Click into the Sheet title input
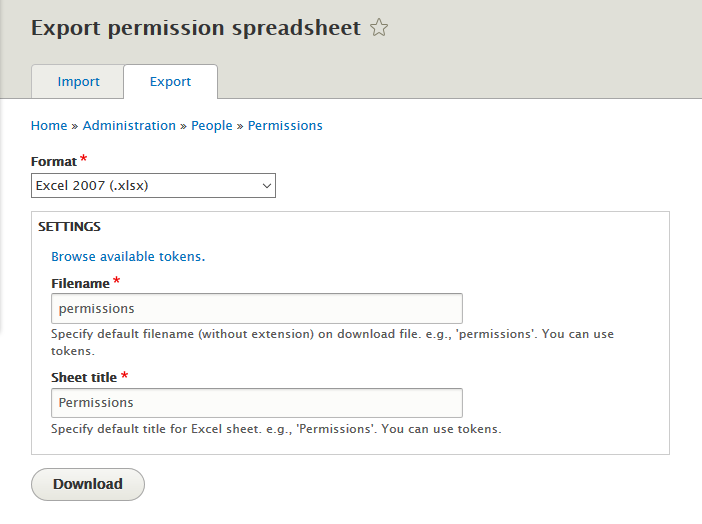The image size is (702, 524). (x=256, y=403)
